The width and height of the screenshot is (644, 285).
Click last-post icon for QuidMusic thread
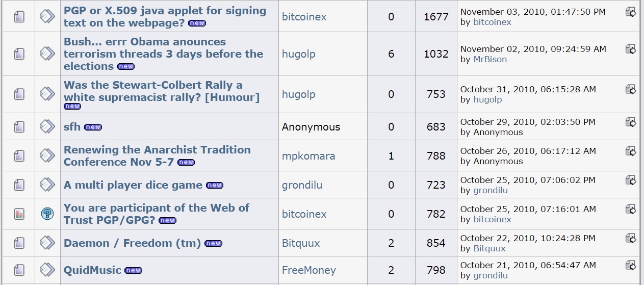[x=631, y=265]
